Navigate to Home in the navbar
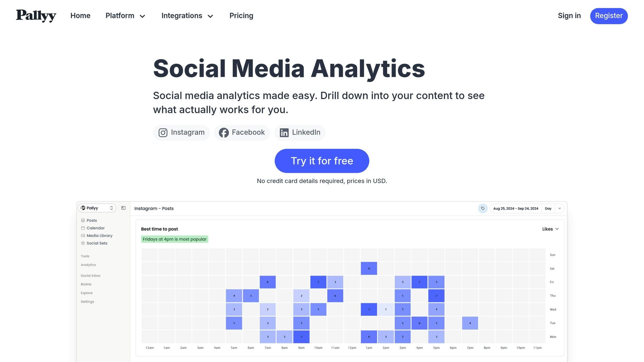644x362 pixels. tap(80, 16)
